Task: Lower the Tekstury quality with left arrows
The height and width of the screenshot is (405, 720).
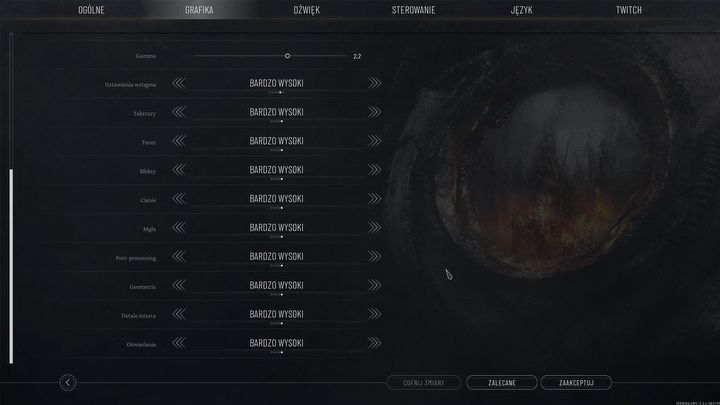Action: 179,112
